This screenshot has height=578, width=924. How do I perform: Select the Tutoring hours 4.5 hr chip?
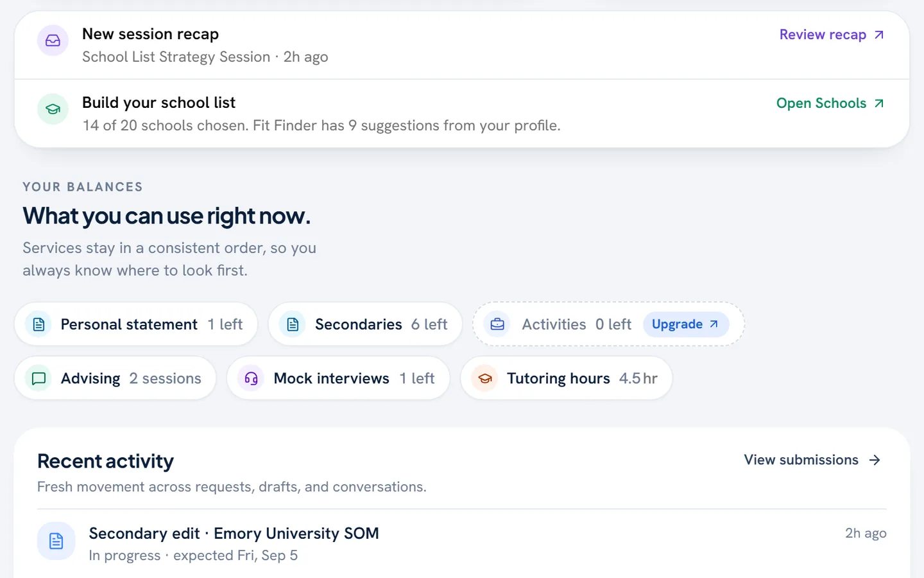pos(567,378)
